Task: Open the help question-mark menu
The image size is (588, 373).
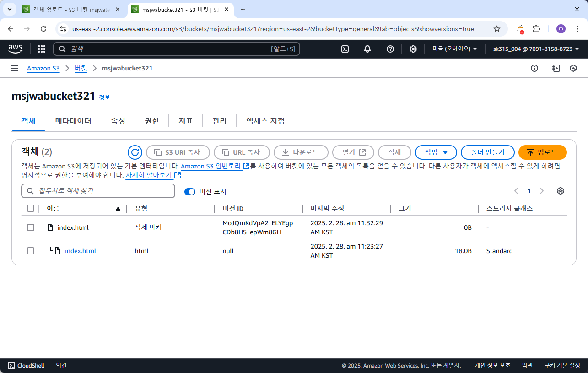Action: (x=390, y=49)
